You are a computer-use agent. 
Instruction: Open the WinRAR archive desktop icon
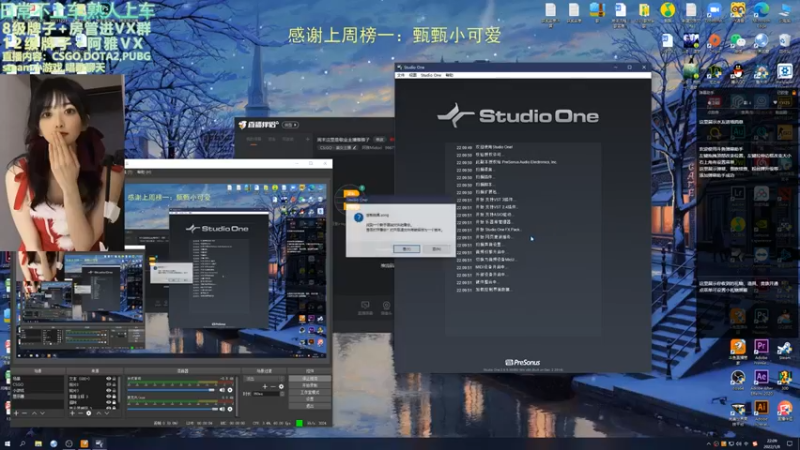point(597,10)
